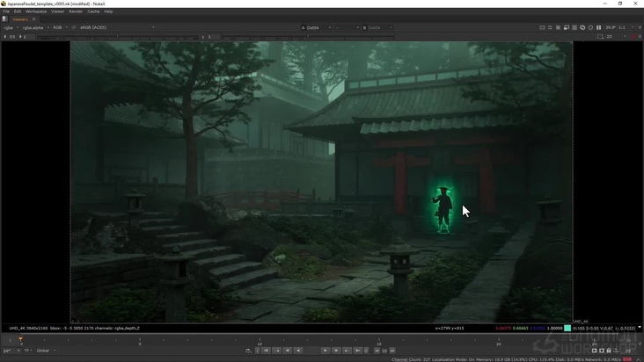Open the Global frame range dropdown
The image size is (644, 362).
click(x=46, y=351)
